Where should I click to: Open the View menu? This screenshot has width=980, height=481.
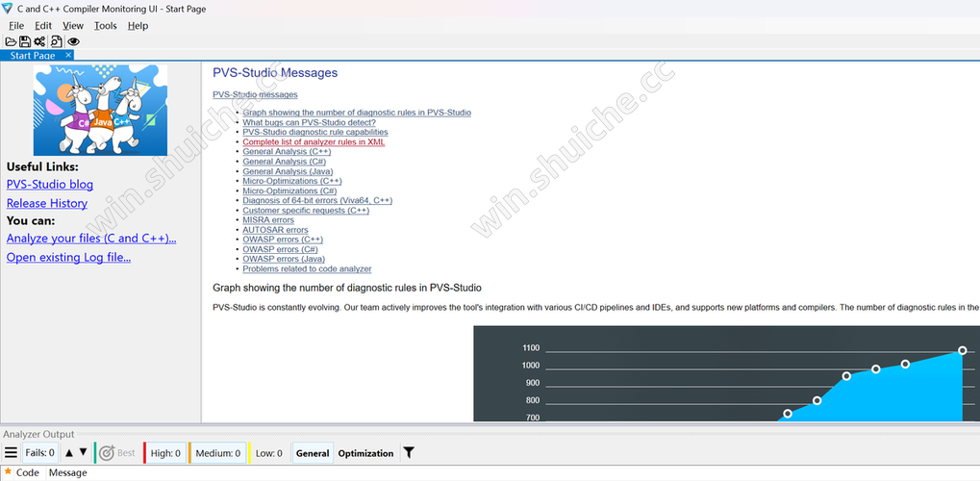tap(73, 26)
